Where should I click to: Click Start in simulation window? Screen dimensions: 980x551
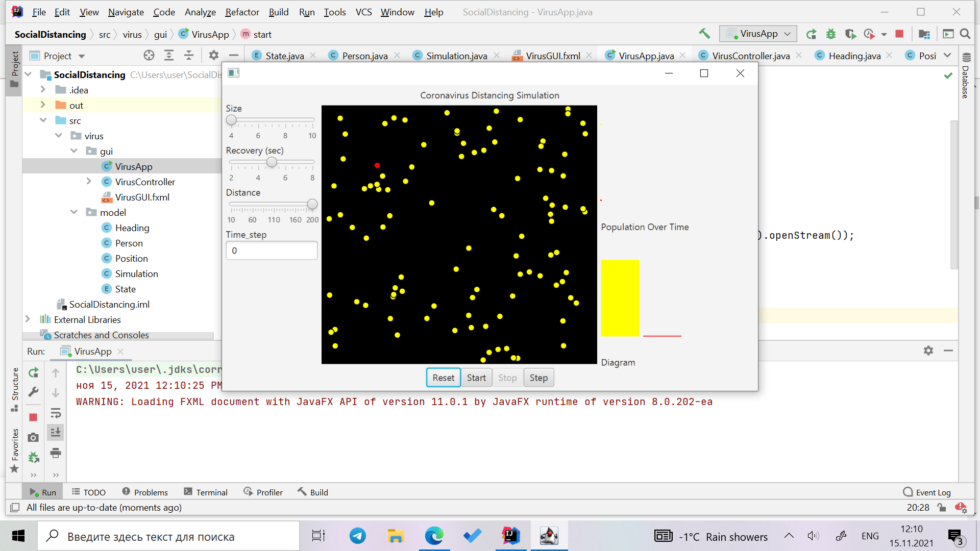(476, 378)
